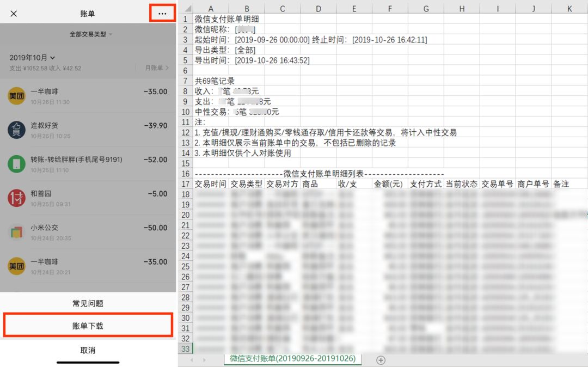Select column B header in the spreadsheet
This screenshot has height=367, width=588.
tap(247, 9)
